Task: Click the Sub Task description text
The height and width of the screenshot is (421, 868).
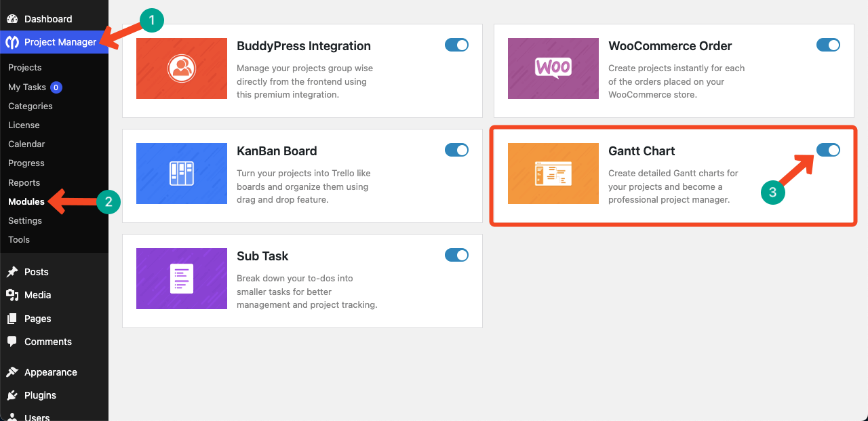Action: point(307,292)
